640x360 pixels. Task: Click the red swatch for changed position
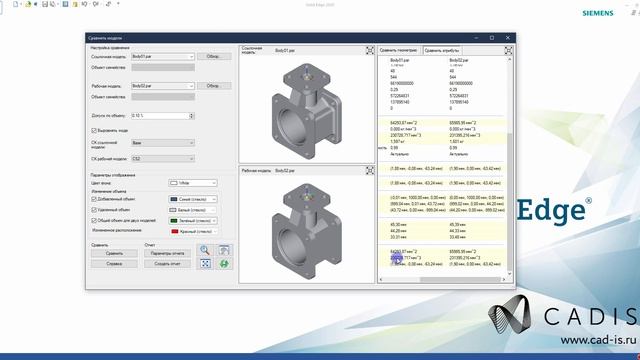(x=175, y=231)
